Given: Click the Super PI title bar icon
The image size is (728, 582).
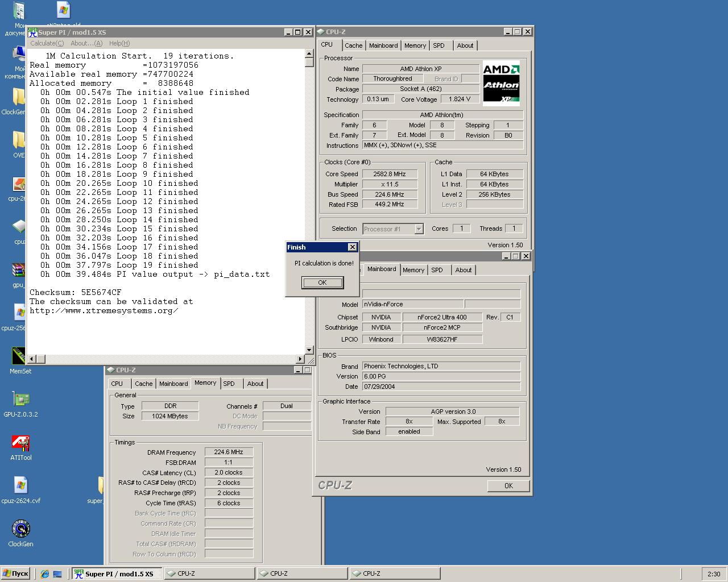Looking at the screenshot, I should [32, 32].
